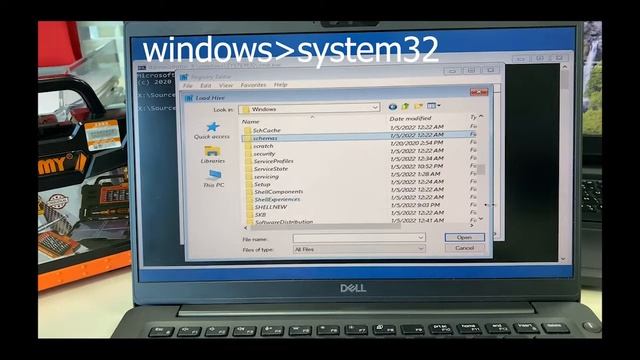
Task: Select the SoftwareDistribution folder
Action: click(284, 222)
